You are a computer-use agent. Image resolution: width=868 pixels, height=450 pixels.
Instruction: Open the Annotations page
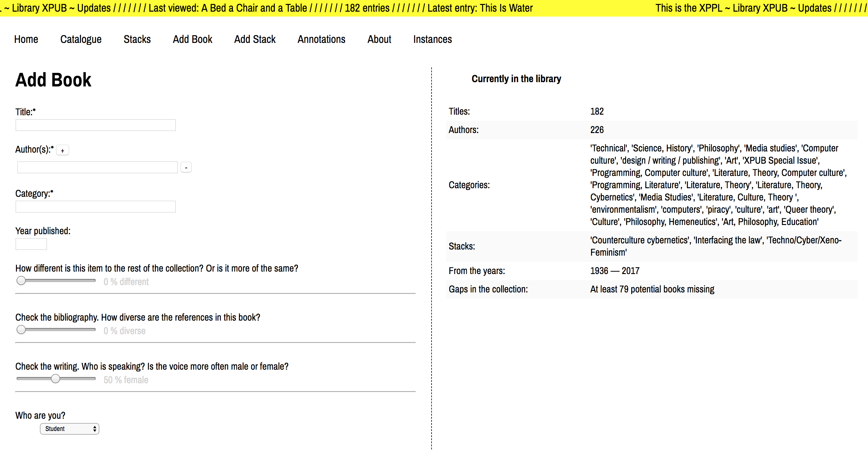click(321, 40)
